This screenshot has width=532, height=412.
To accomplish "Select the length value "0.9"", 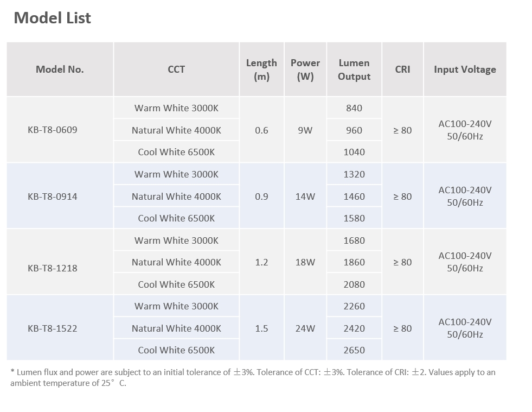I will (x=261, y=197).
